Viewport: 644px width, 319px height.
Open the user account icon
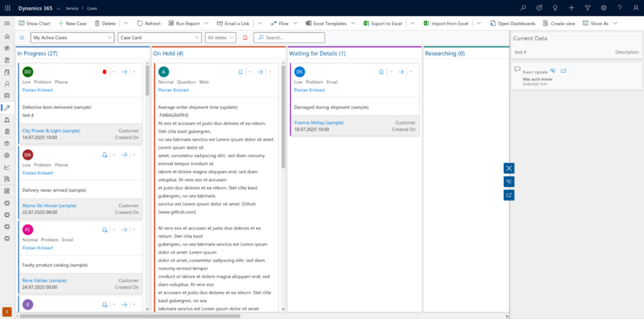tap(635, 8)
